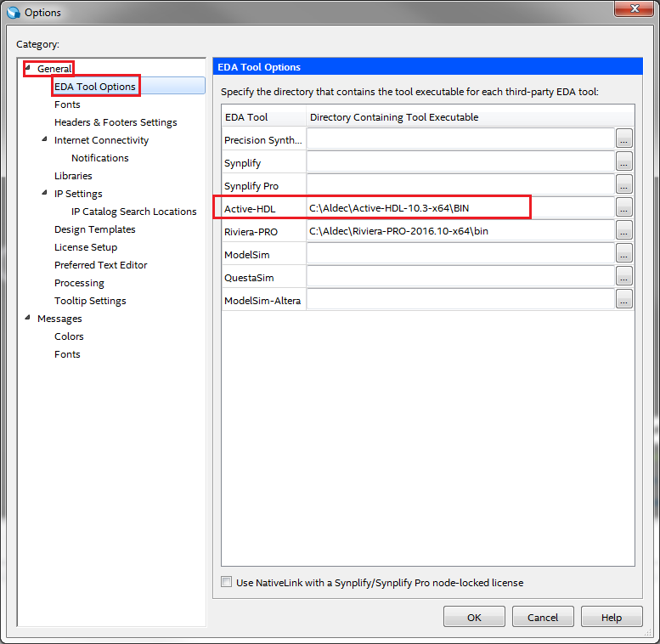Image resolution: width=660 pixels, height=644 pixels.
Task: Click the ModelSim directory field
Action: tap(460, 253)
